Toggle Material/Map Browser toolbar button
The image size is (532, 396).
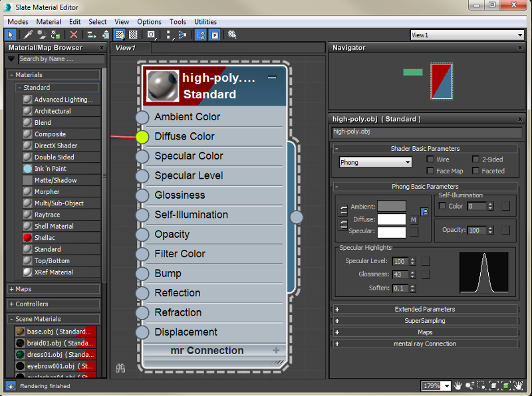[201, 35]
